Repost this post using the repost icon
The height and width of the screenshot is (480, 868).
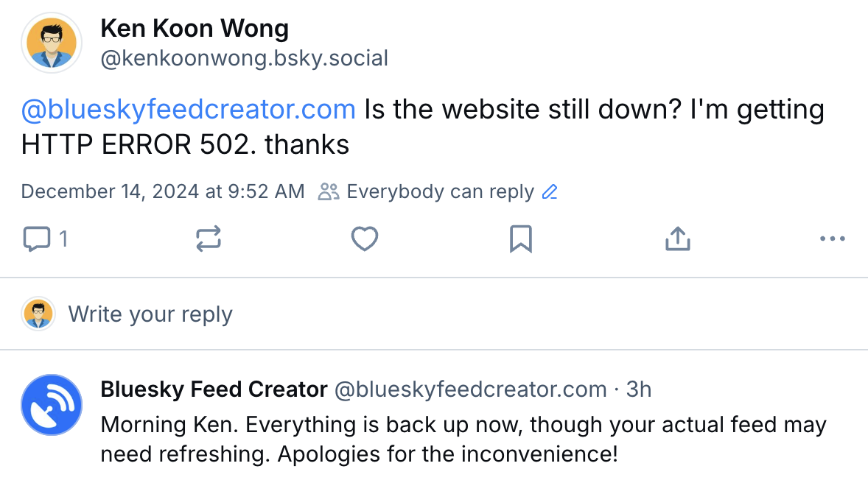pos(209,239)
